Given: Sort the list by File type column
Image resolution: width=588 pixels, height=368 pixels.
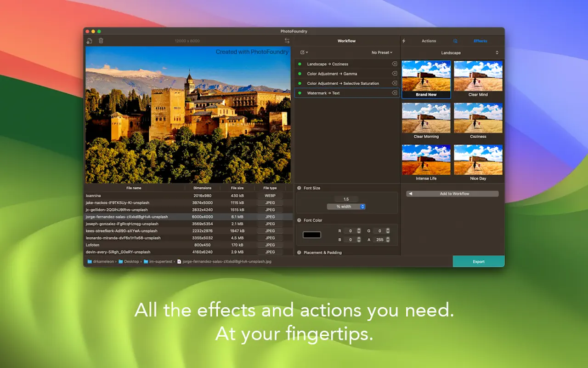Looking at the screenshot, I should (x=270, y=188).
